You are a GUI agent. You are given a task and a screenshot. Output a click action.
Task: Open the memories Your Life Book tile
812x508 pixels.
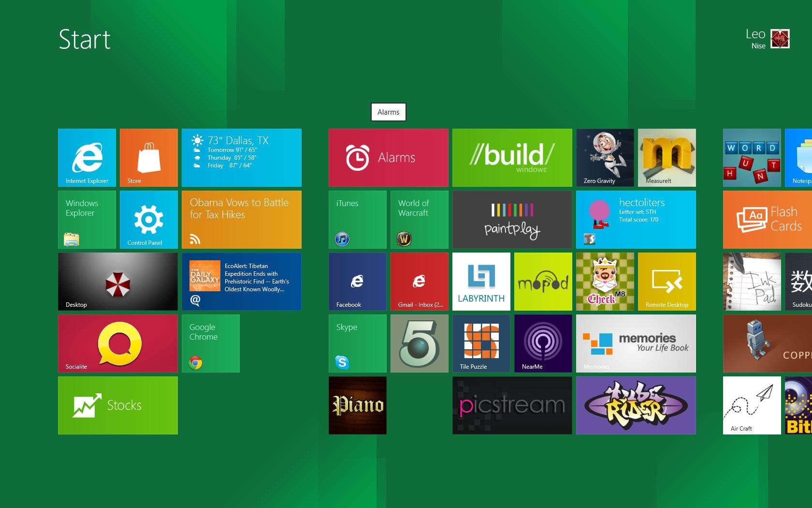point(636,344)
